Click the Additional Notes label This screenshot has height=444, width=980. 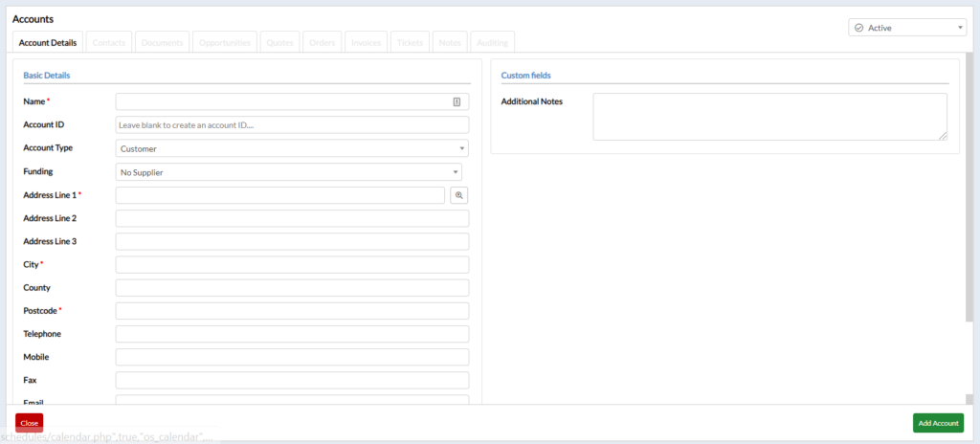pyautogui.click(x=532, y=101)
